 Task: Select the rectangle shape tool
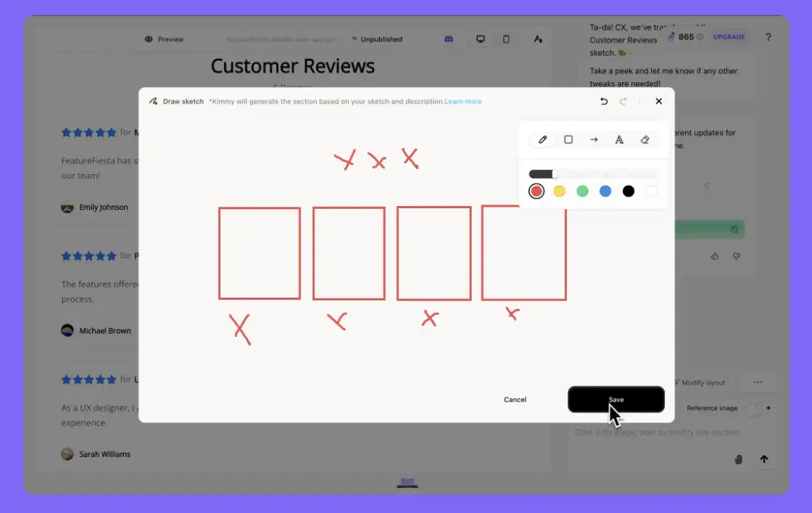pyautogui.click(x=568, y=139)
